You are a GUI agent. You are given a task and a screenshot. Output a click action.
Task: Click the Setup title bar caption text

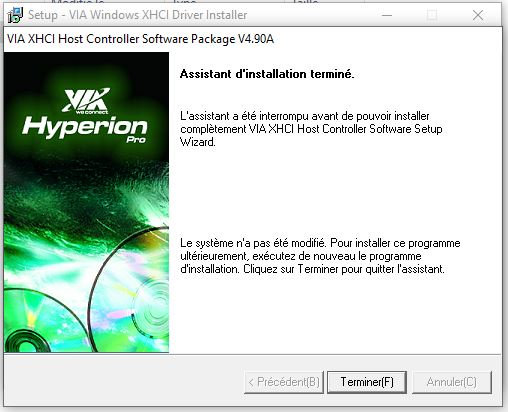click(137, 15)
